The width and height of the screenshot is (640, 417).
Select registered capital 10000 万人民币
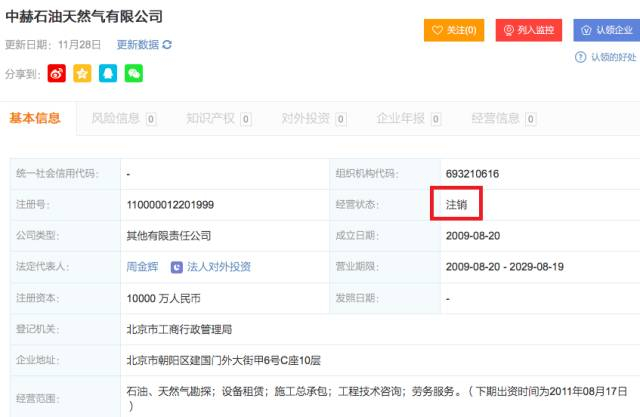coord(163,299)
